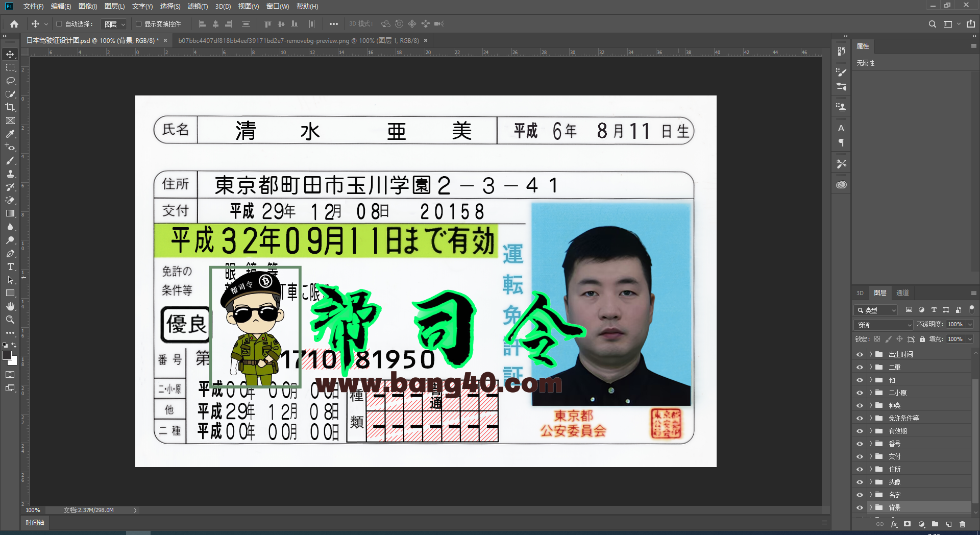Open the 不透明度 100% dropdown
The width and height of the screenshot is (980, 535).
[969, 324]
